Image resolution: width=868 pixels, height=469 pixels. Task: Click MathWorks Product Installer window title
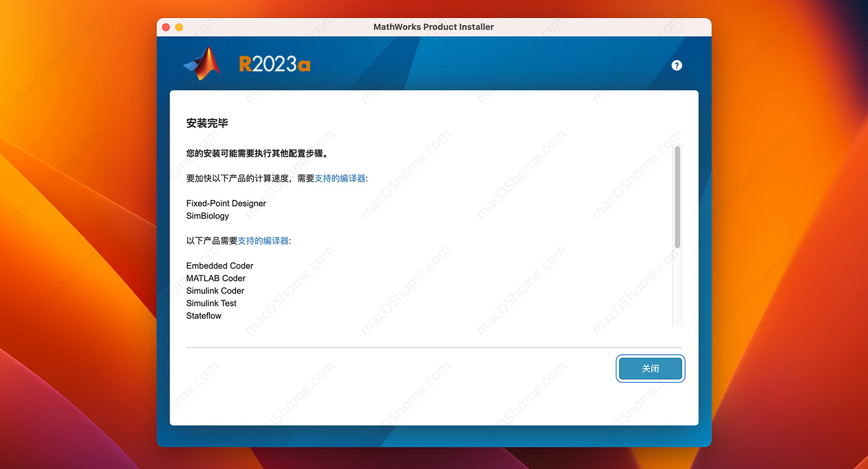click(x=434, y=27)
